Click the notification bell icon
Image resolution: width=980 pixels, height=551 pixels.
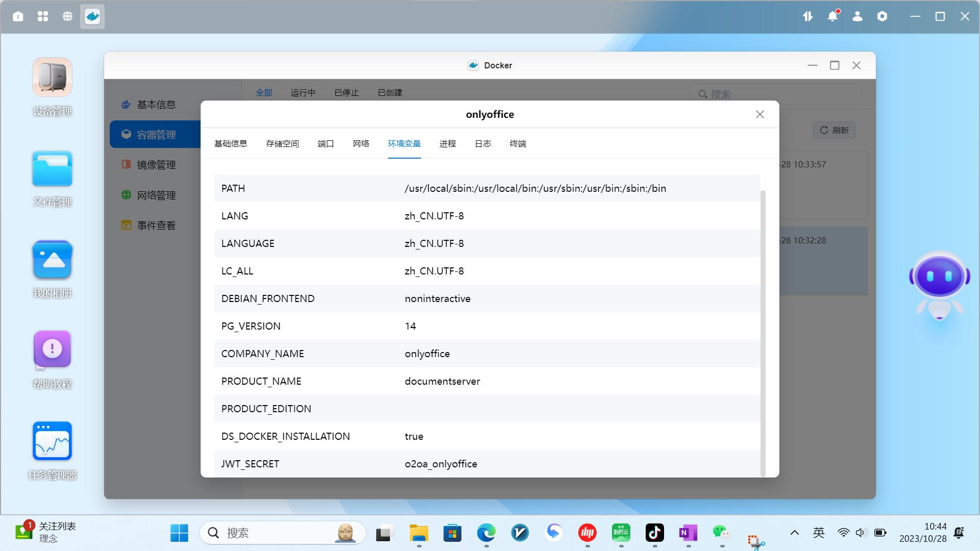pyautogui.click(x=832, y=16)
